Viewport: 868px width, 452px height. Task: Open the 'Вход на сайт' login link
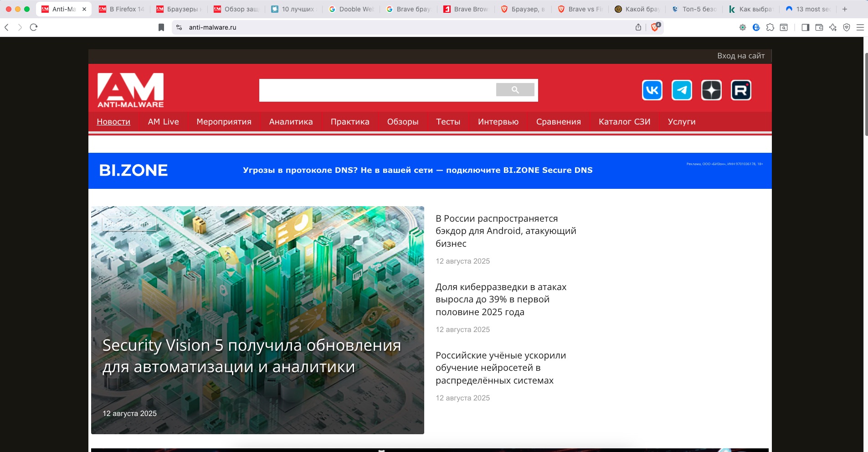pos(741,56)
